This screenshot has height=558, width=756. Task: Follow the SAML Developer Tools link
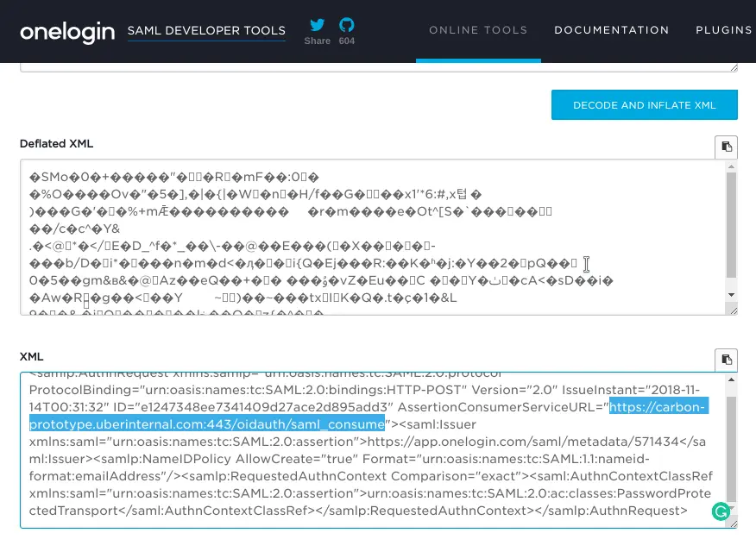click(x=206, y=31)
